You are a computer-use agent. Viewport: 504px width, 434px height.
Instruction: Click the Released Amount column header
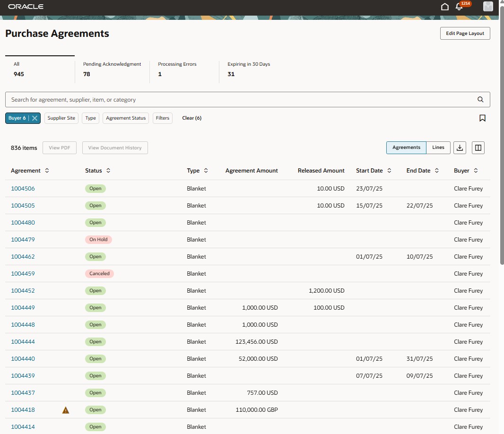click(321, 171)
